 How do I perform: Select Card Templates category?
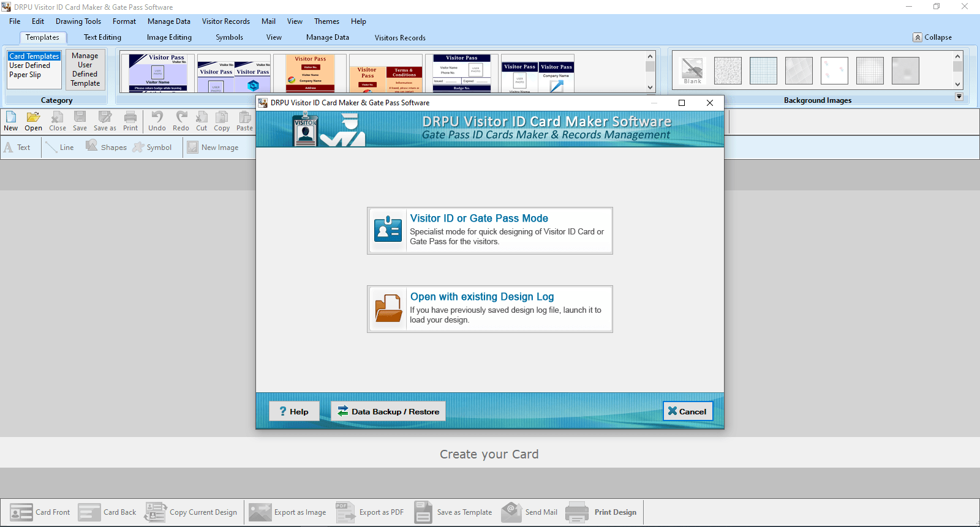[34, 56]
